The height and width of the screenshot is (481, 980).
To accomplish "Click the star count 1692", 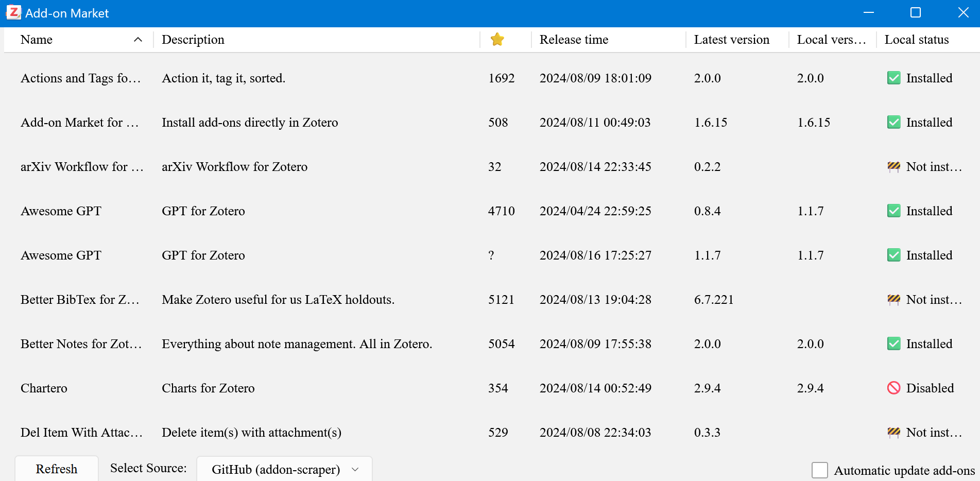I will click(502, 78).
